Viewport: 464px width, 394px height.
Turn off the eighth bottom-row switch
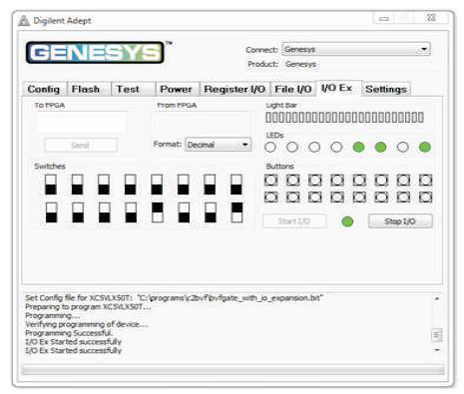tap(237, 212)
